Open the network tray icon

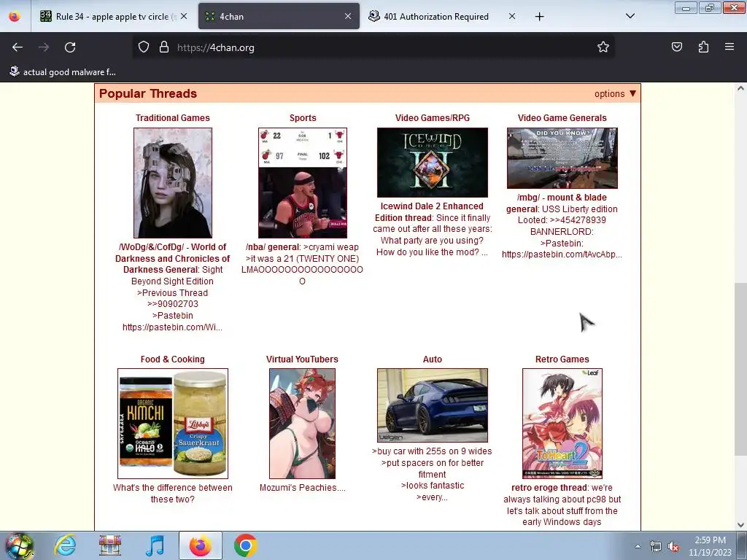click(656, 547)
